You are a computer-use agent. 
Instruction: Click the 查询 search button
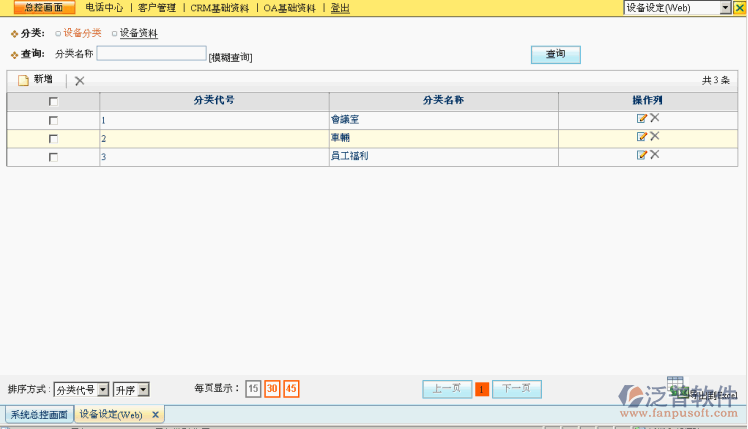click(x=555, y=55)
